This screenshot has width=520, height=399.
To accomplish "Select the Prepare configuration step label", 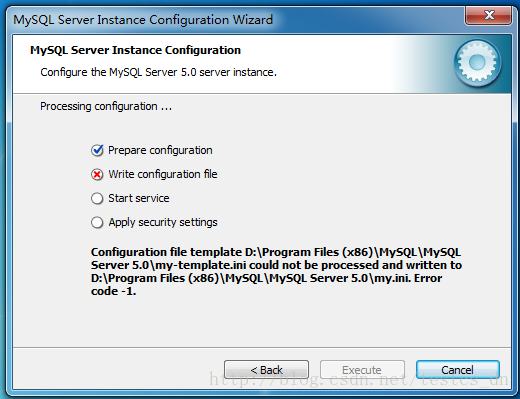I will tap(160, 150).
